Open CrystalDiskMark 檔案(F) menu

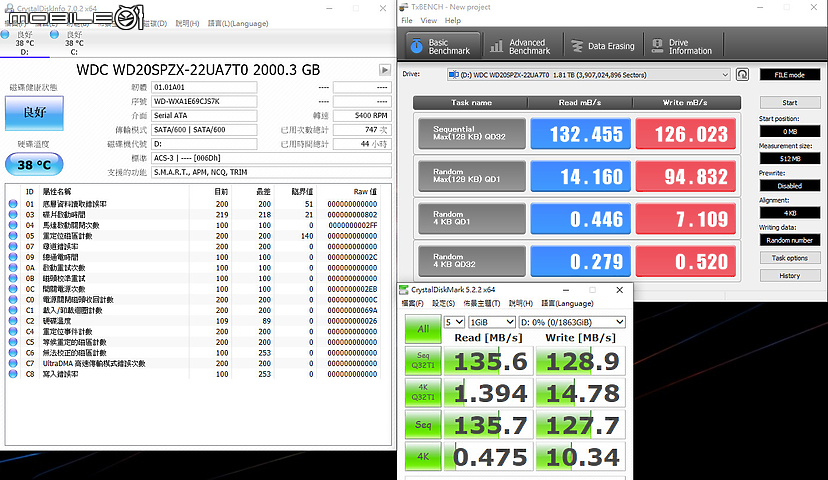coord(412,304)
